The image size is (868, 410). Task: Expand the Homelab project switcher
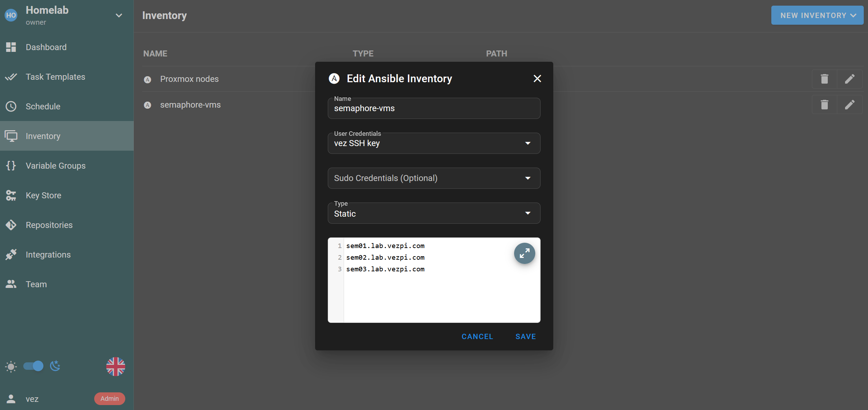point(119,16)
